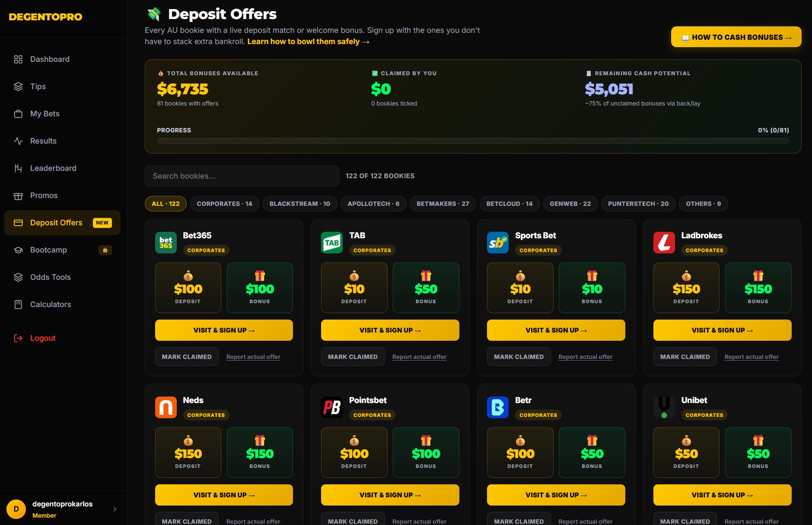Select the Tips sidebar icon
The height and width of the screenshot is (525, 812).
click(x=18, y=86)
